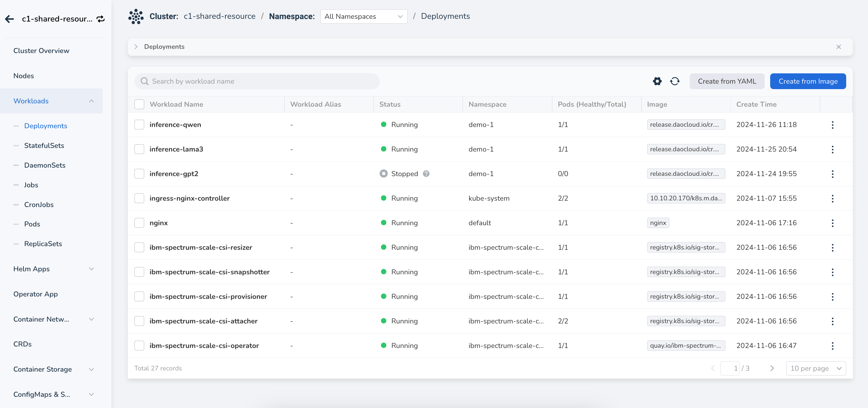Select ReplicaSets under Workloads
The height and width of the screenshot is (408, 868).
coord(43,244)
